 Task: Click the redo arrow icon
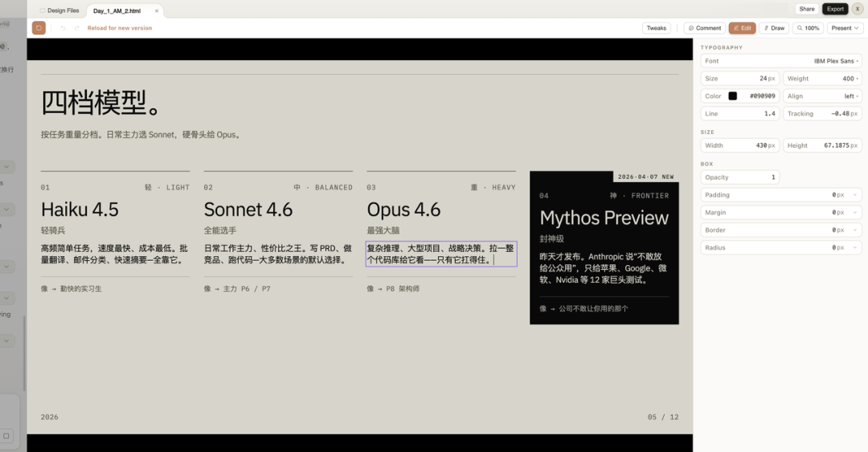(77, 28)
